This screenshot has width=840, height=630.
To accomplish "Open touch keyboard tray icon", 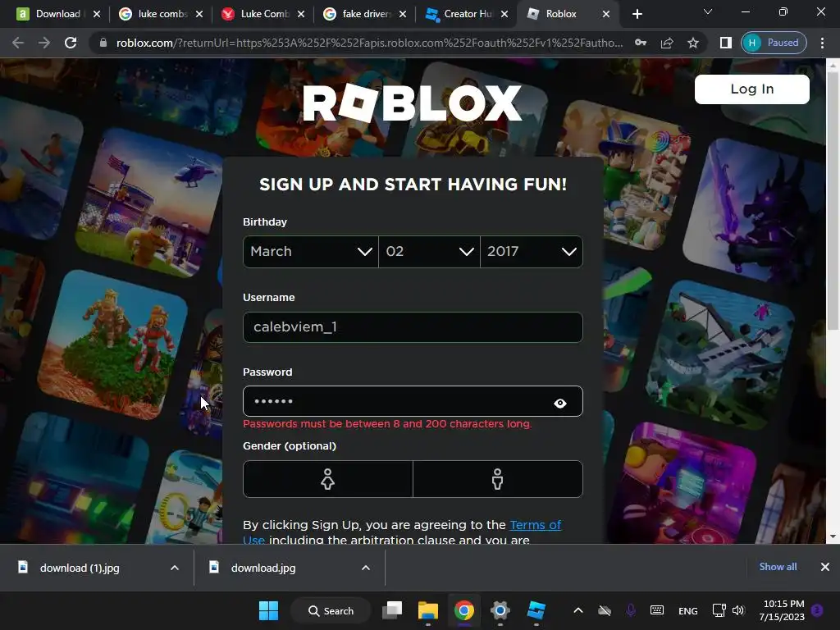I will (657, 610).
